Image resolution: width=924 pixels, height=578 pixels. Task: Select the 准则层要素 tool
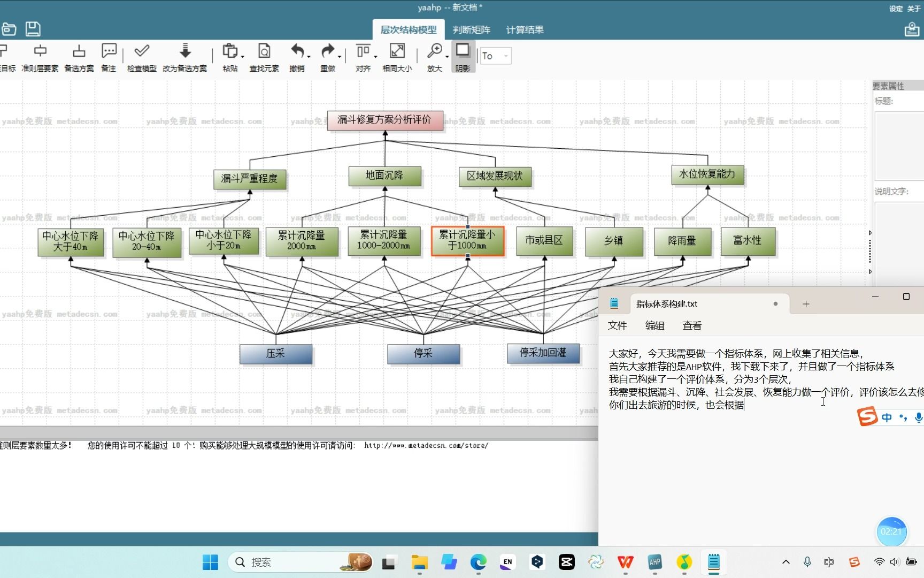tap(40, 56)
